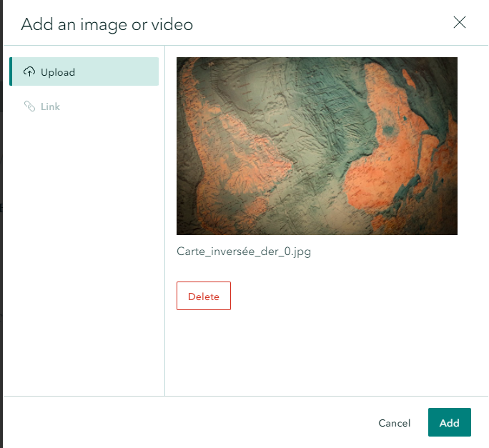Click the uploaded map image thumbnail
The height and width of the screenshot is (448, 489).
317,146
